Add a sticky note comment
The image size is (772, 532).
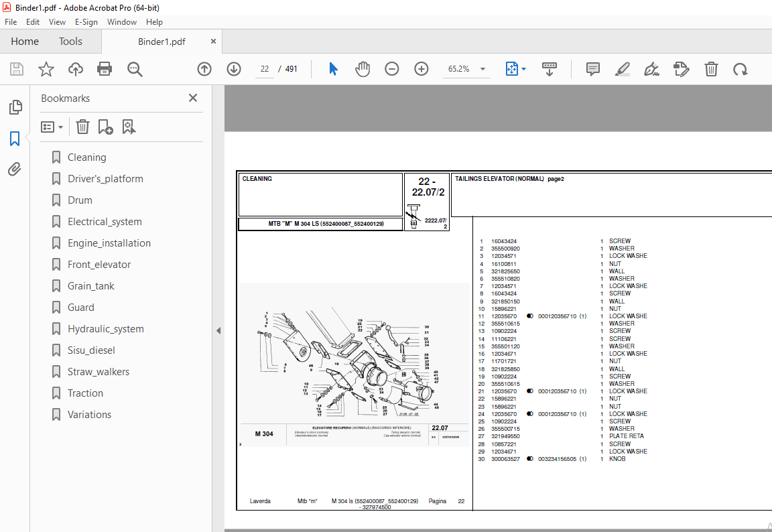point(593,69)
